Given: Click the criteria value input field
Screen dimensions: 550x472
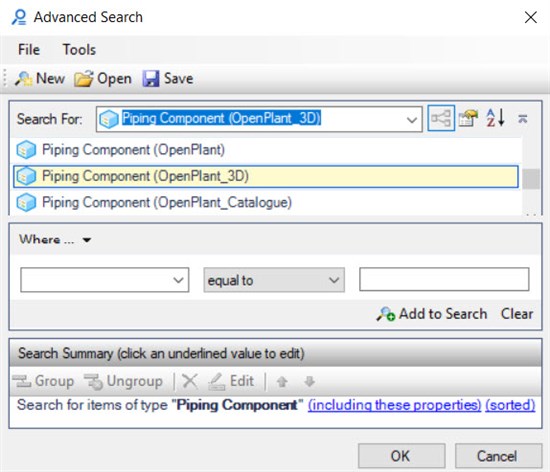Looking at the screenshot, I should tap(444, 279).
